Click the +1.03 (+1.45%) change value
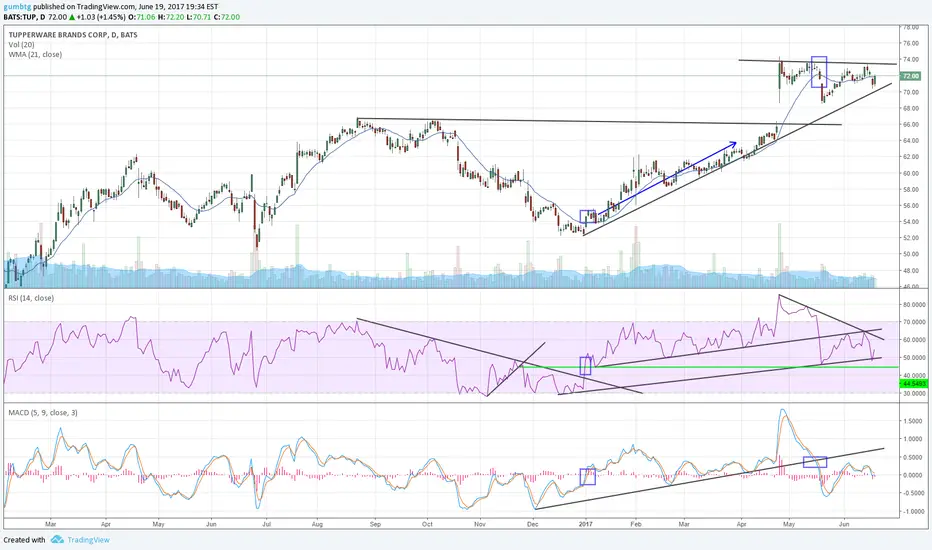932x550 pixels. (x=99, y=17)
